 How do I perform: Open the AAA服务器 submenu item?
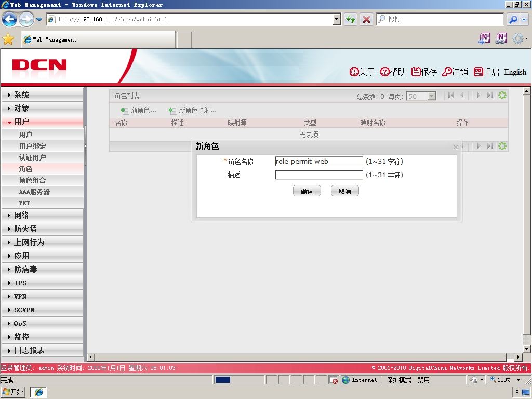coord(43,192)
